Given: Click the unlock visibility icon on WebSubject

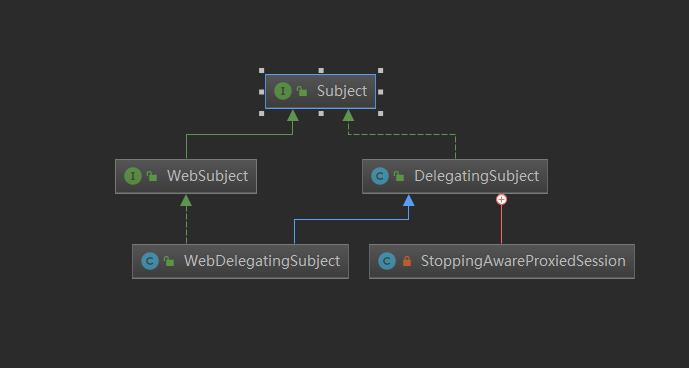Looking at the screenshot, I should point(152,176).
